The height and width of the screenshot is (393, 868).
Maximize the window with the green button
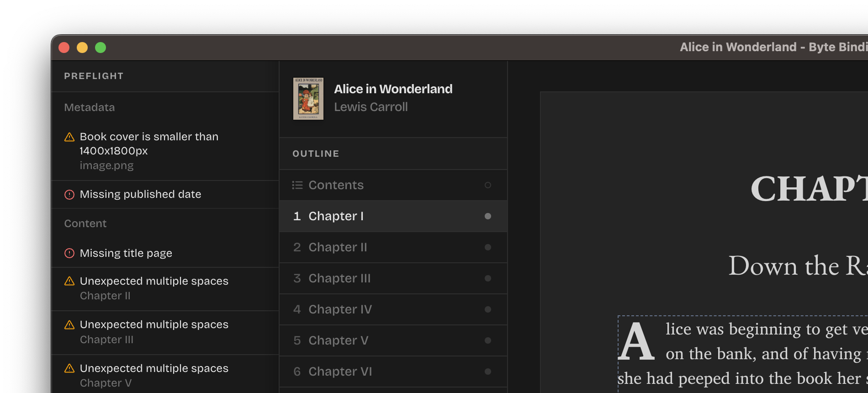tap(101, 48)
